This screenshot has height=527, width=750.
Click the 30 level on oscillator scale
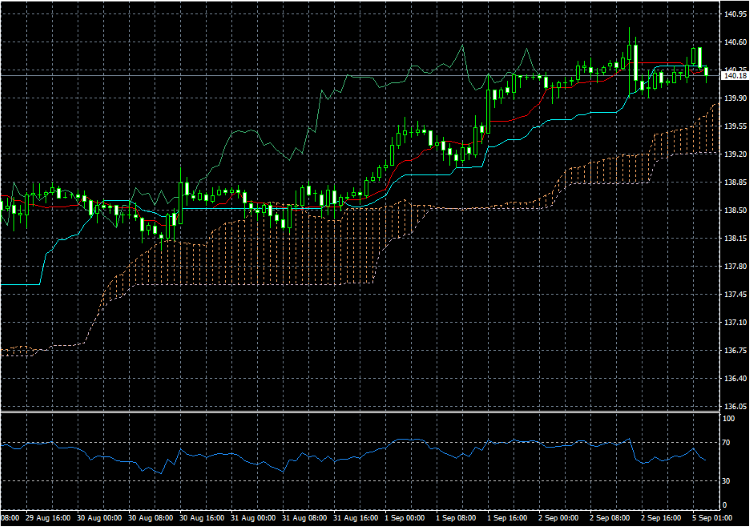click(x=727, y=481)
